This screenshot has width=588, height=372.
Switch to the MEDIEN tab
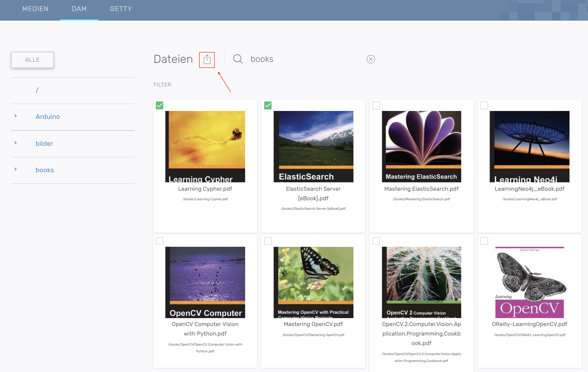(35, 9)
